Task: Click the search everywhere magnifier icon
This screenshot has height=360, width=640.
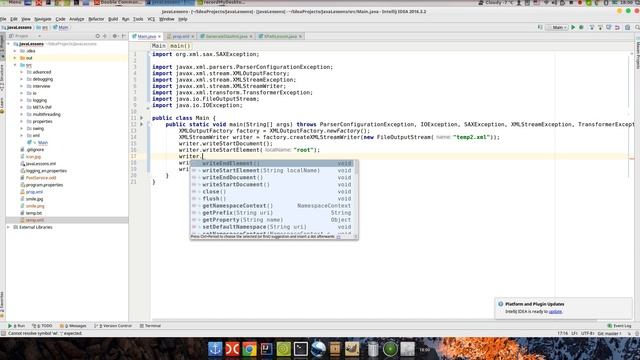Action: pyautogui.click(x=637, y=27)
